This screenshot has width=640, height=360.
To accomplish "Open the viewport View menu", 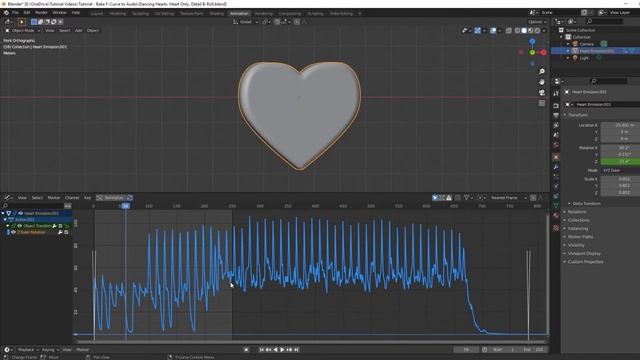I will tap(49, 31).
